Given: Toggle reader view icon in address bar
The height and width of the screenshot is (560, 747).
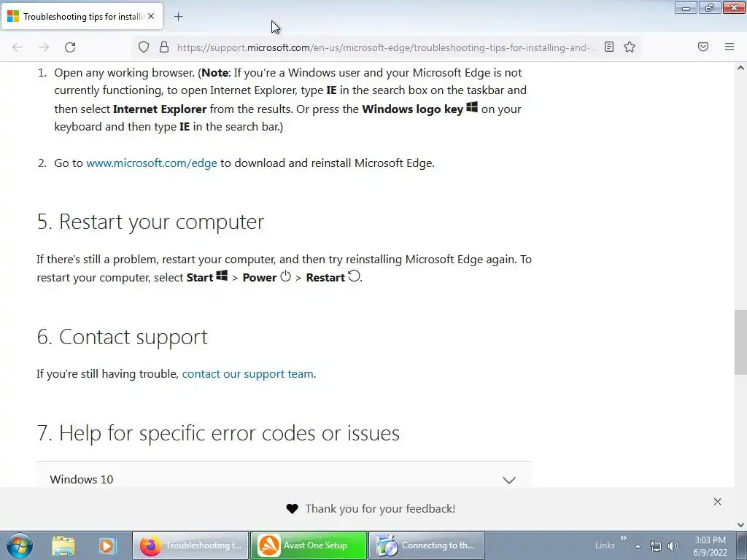Looking at the screenshot, I should [x=609, y=47].
